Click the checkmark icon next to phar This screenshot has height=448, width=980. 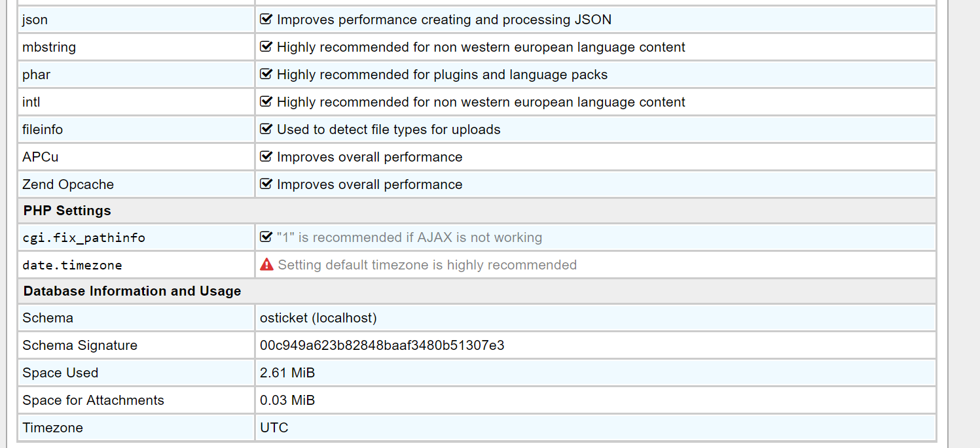(x=265, y=74)
